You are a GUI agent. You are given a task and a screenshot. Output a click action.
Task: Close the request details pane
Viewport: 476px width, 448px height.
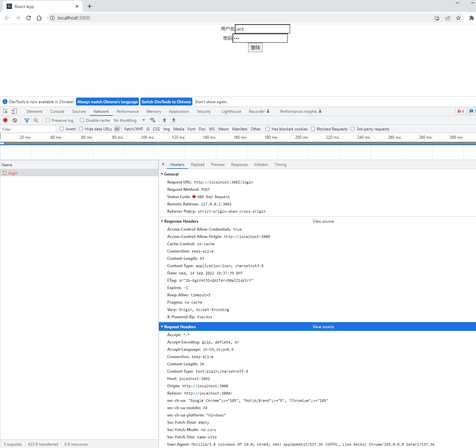tap(163, 164)
